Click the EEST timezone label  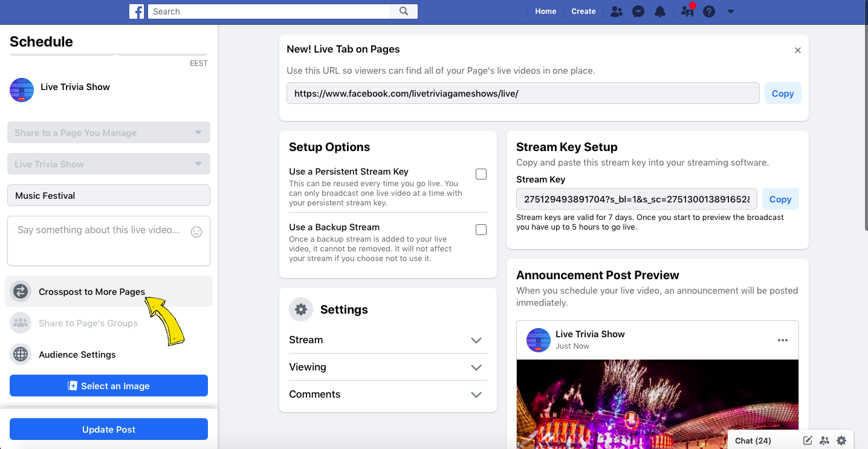click(x=198, y=63)
